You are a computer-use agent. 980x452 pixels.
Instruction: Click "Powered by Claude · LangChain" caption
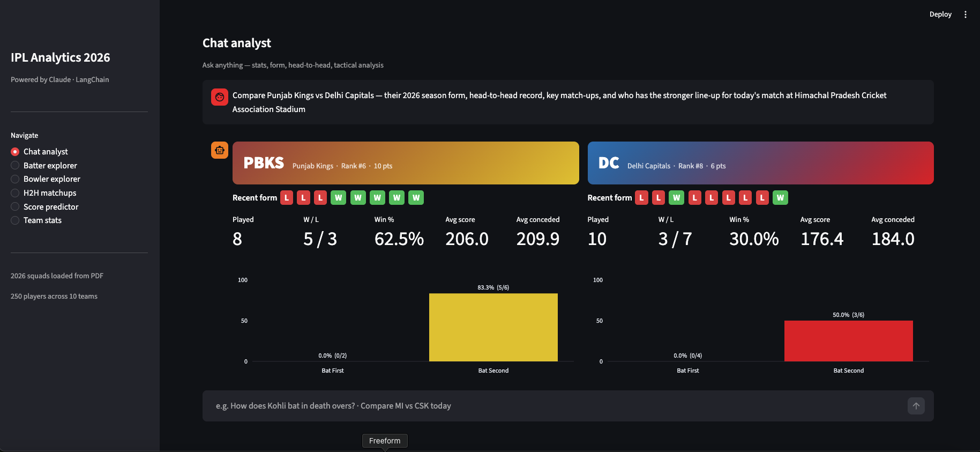click(60, 80)
